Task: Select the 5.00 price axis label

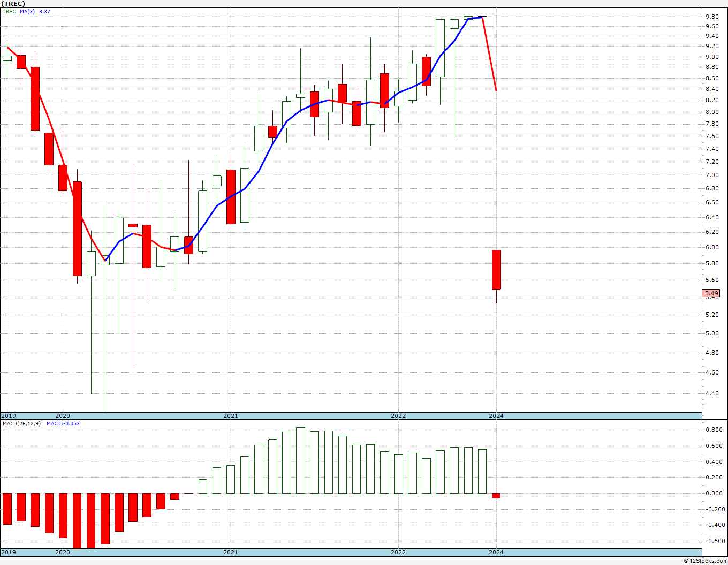Action: 711,333
